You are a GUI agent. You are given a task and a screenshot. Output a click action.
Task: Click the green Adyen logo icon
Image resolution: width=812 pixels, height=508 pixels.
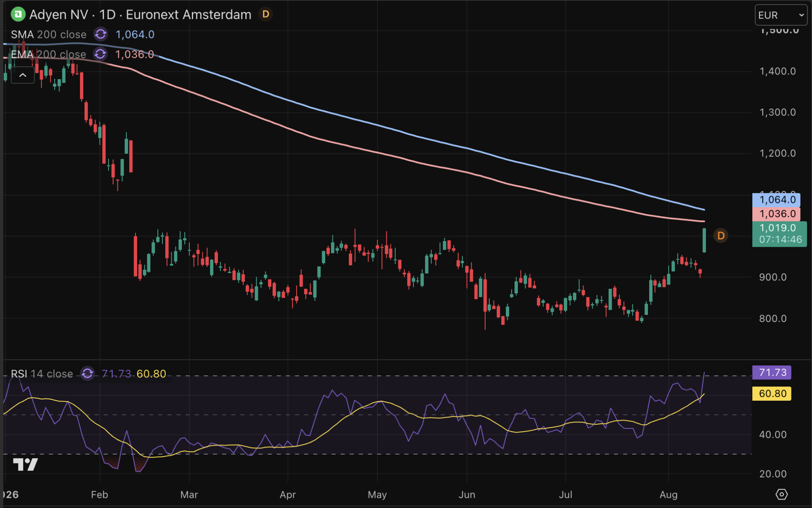(18, 15)
